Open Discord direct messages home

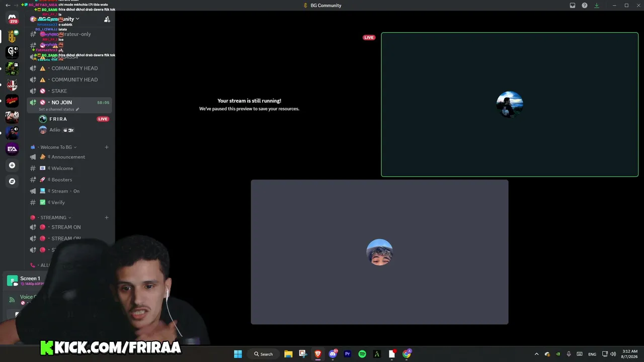(12, 19)
